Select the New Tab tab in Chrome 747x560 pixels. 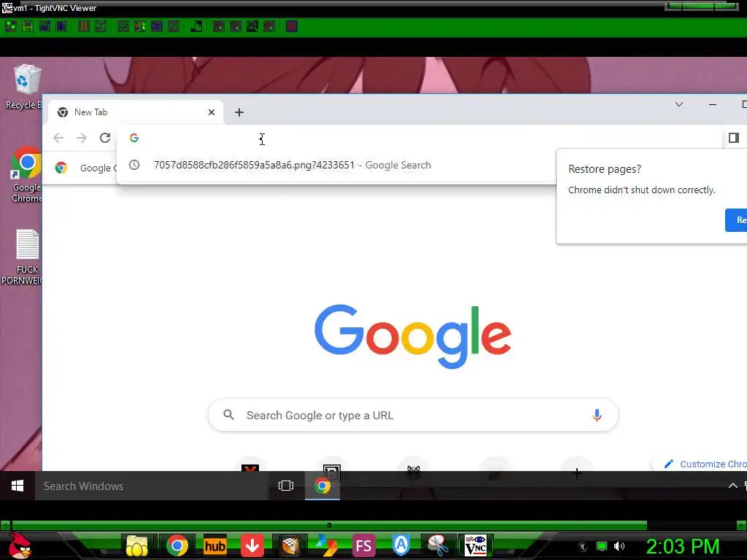click(136, 112)
